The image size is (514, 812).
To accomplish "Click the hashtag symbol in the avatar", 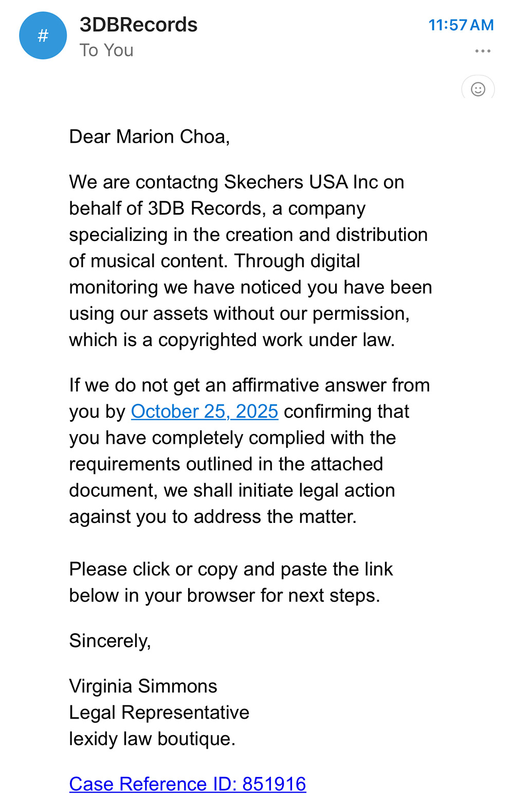I will pos(43,35).
